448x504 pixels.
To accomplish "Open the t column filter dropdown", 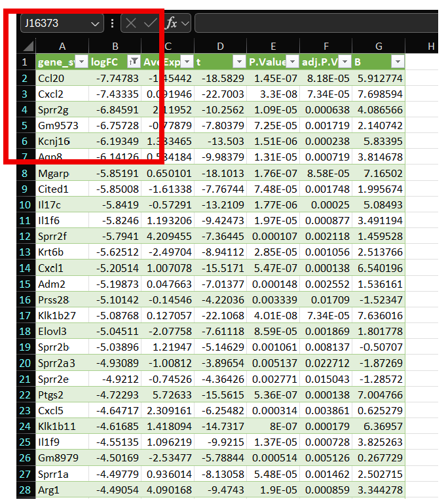I will 239,62.
